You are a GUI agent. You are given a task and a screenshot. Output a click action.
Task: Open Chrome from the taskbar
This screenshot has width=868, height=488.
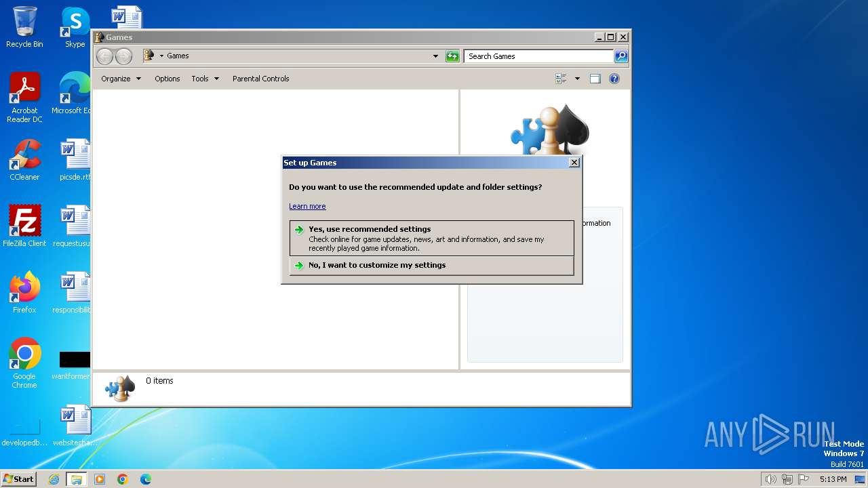pyautogui.click(x=123, y=479)
